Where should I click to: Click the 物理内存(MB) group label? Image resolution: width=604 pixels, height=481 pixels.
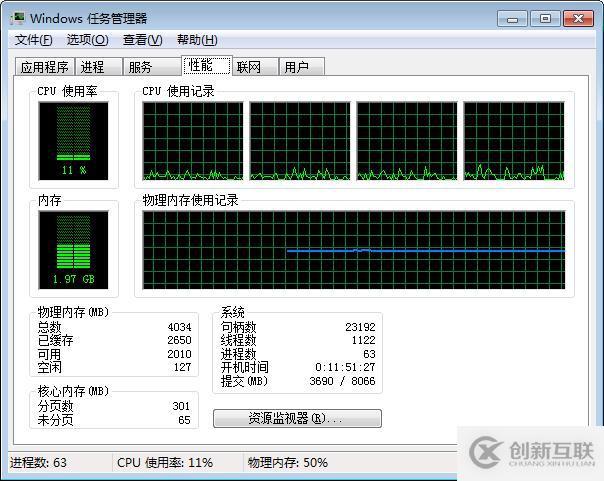[x=73, y=312]
